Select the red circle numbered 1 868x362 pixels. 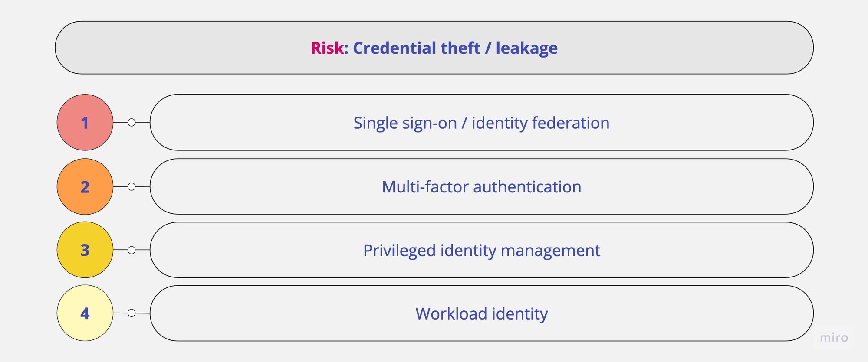(x=85, y=123)
